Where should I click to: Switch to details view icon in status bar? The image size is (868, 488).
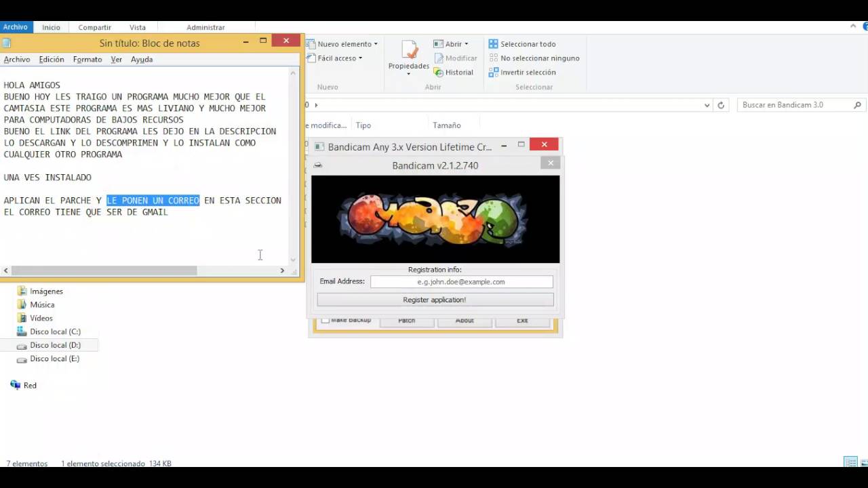tap(850, 462)
